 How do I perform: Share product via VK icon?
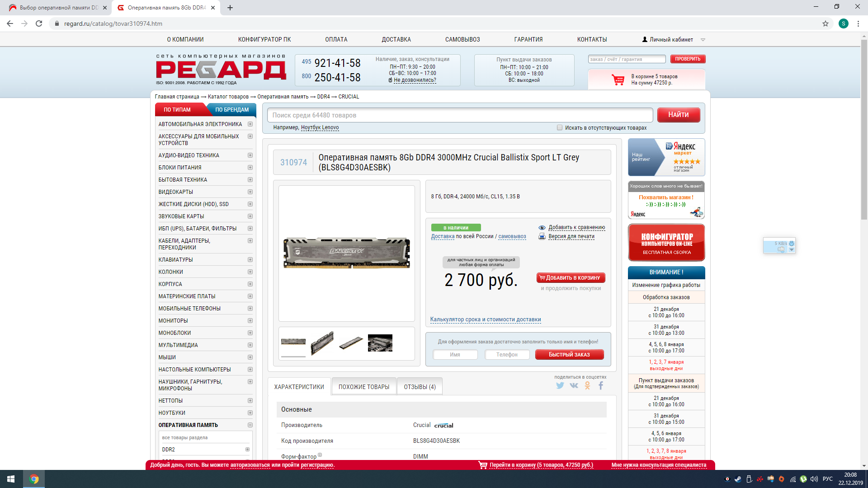click(x=574, y=385)
